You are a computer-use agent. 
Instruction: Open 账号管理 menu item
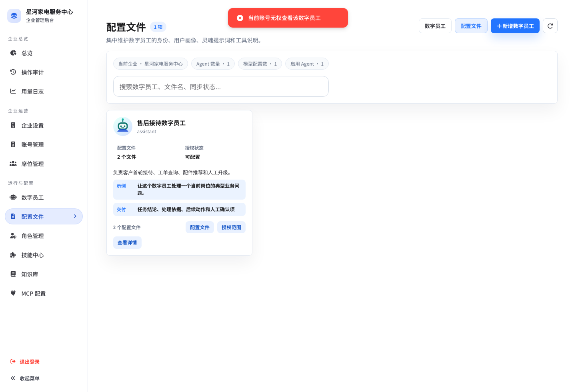44,144
